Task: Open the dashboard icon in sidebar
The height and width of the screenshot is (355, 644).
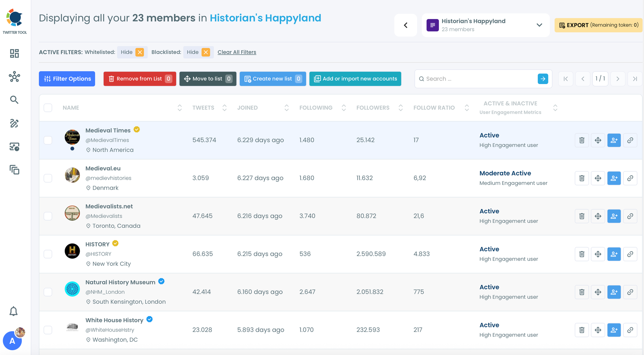Action: pos(14,53)
